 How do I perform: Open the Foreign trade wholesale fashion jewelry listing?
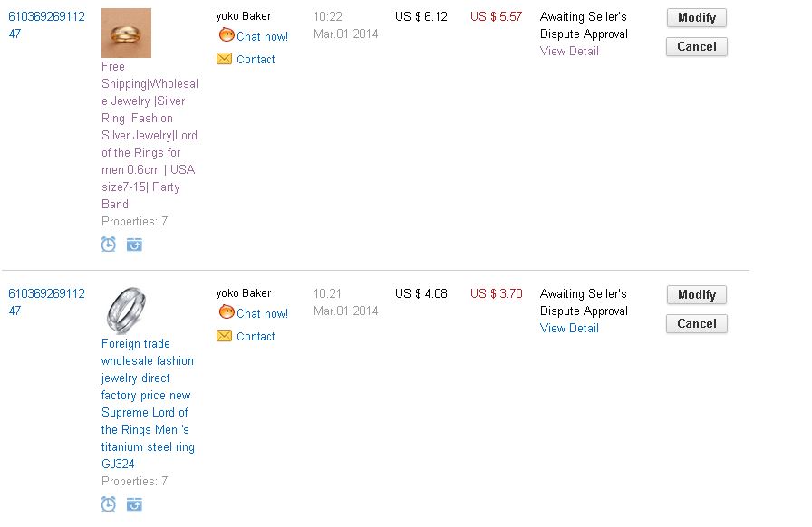tap(148, 404)
